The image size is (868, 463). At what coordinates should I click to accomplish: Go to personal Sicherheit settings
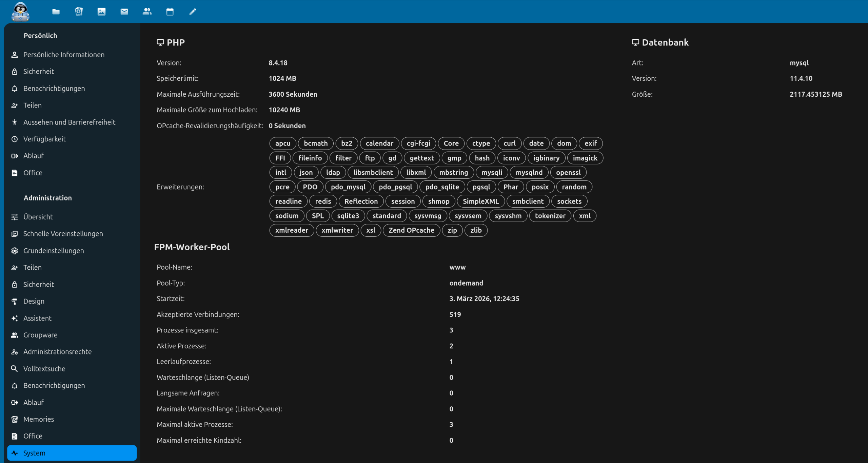[39, 71]
